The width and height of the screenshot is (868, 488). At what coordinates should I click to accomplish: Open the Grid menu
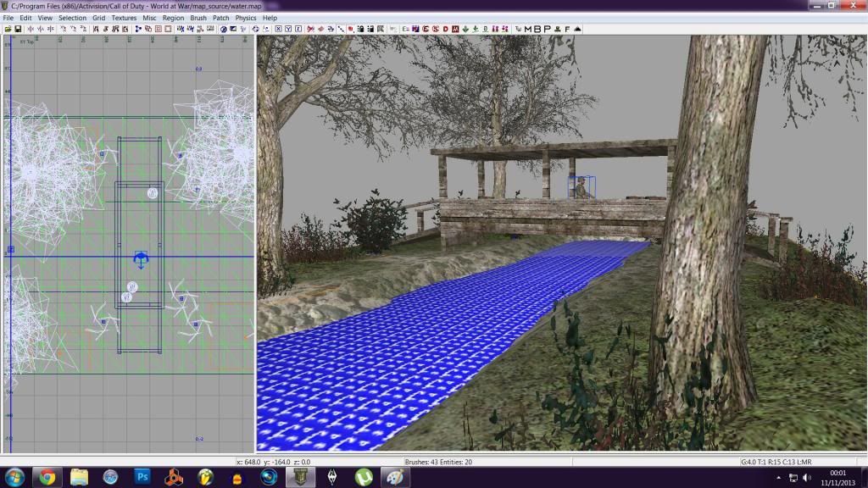tap(98, 18)
